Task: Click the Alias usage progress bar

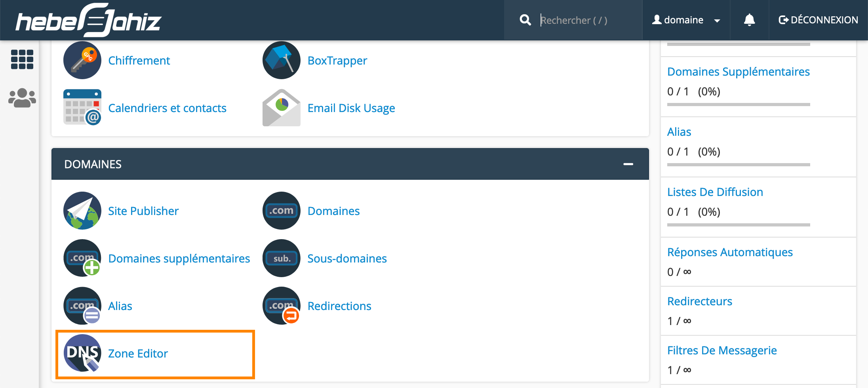Action: coord(739,165)
